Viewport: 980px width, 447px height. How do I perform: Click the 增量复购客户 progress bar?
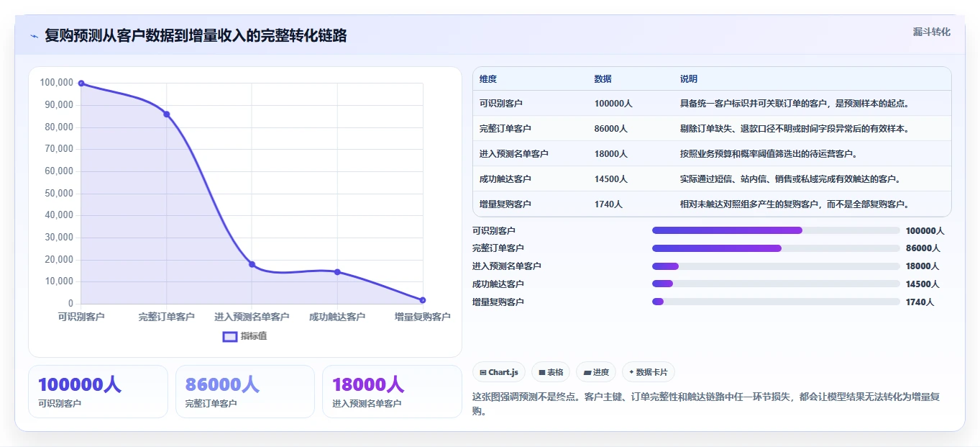(x=776, y=302)
